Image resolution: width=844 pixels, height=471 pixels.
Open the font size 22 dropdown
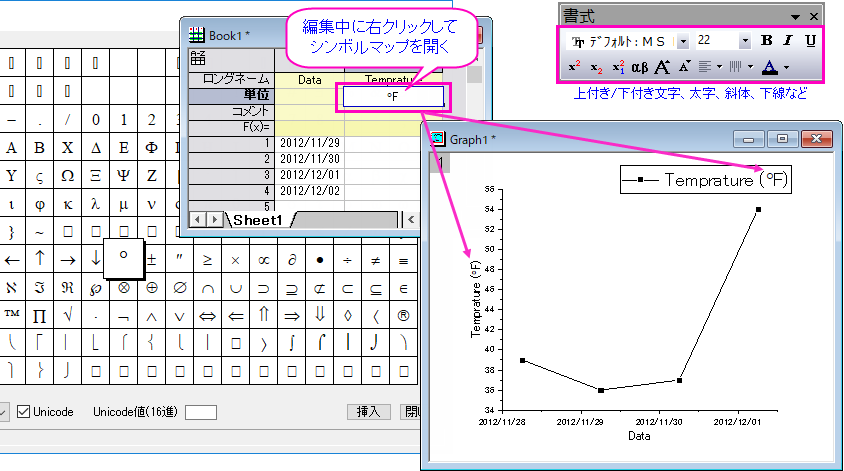pos(745,41)
